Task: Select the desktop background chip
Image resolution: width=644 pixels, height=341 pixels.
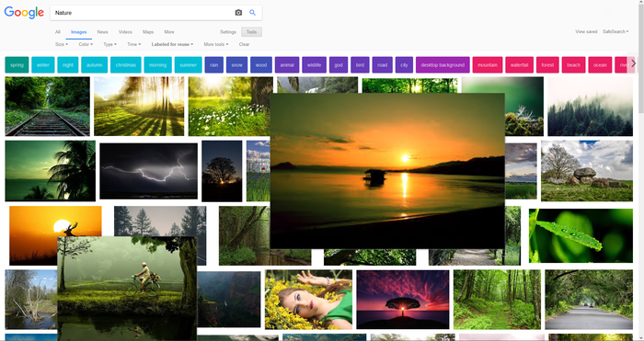Action: click(443, 65)
